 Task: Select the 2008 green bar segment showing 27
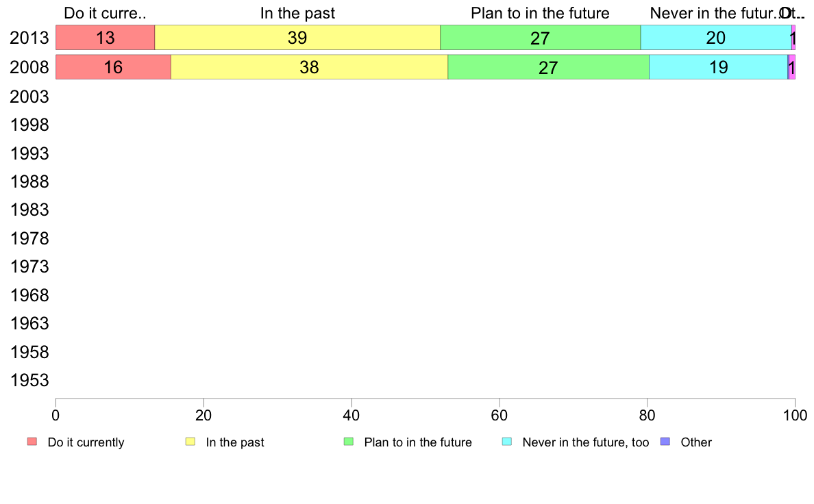coord(548,67)
